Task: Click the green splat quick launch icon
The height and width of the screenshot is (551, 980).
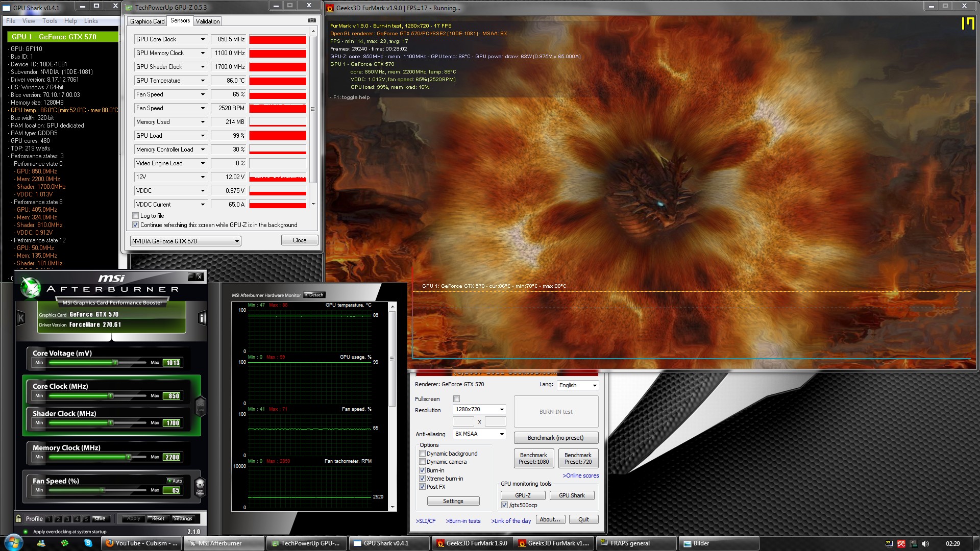Action: pos(65,543)
